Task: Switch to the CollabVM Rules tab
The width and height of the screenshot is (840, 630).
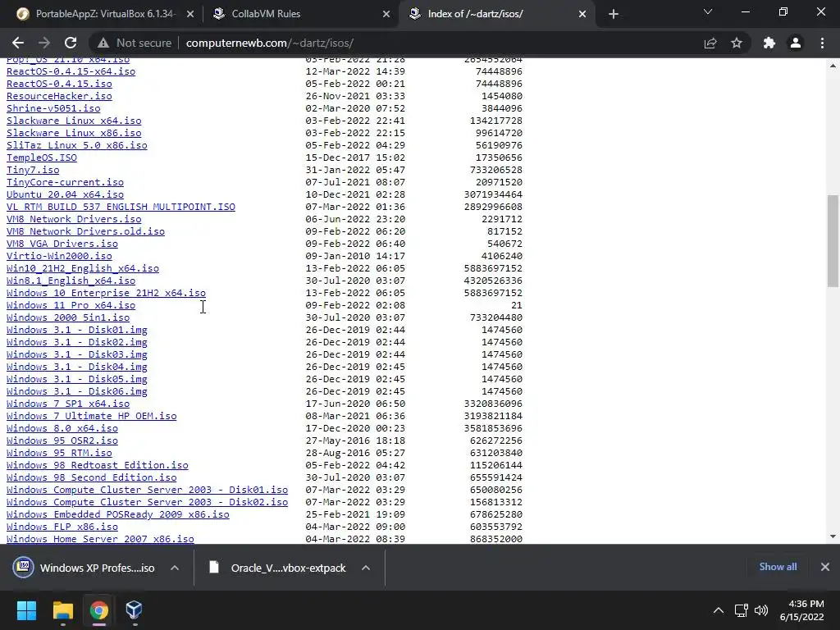Action: point(302,14)
